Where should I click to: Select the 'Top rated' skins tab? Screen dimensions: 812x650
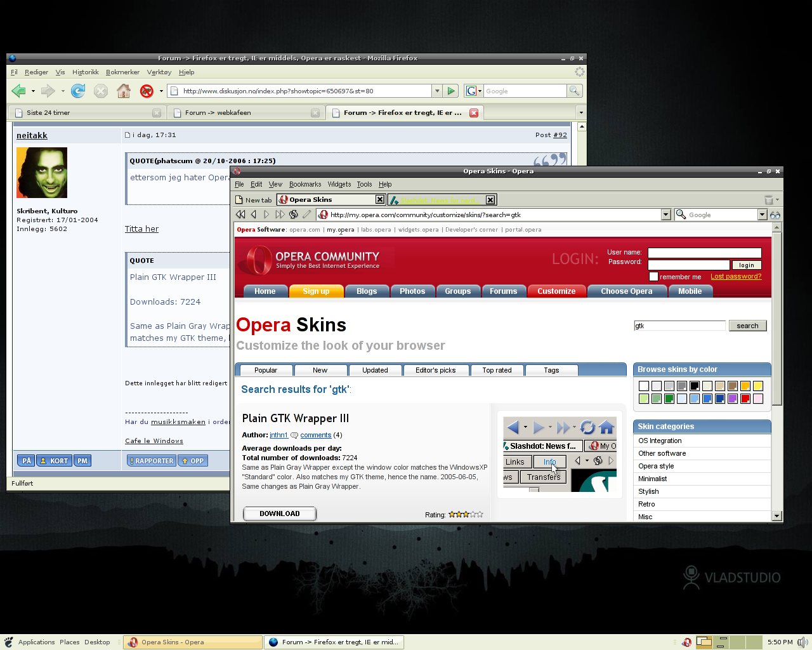pyautogui.click(x=497, y=370)
